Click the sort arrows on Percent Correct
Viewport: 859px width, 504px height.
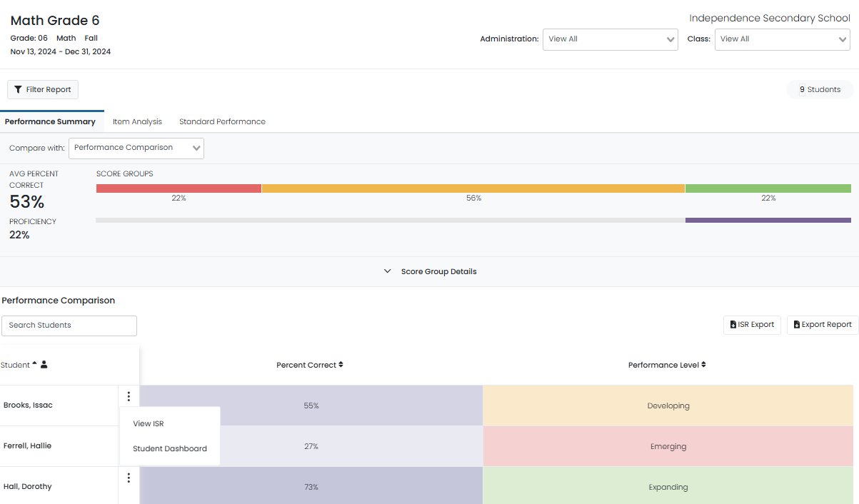pyautogui.click(x=341, y=364)
